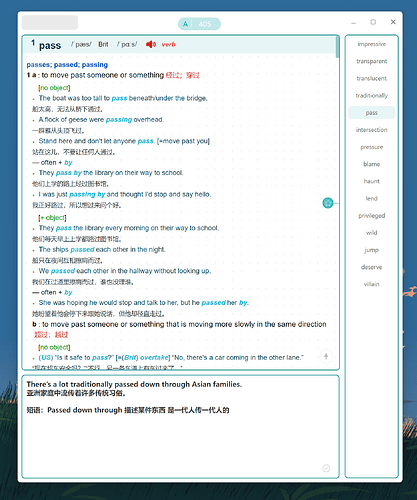Image resolution: width=417 pixels, height=500 pixels.
Task: Click into the notes text area
Action: pos(180,427)
